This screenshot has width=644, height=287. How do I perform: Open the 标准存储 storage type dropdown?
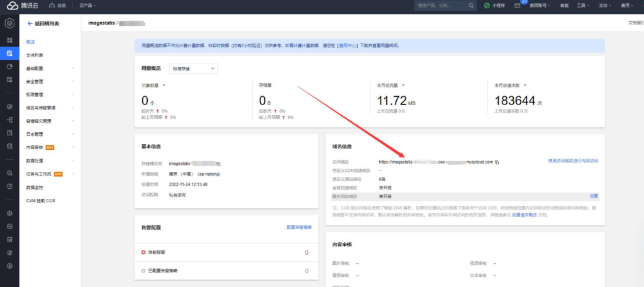pos(193,69)
